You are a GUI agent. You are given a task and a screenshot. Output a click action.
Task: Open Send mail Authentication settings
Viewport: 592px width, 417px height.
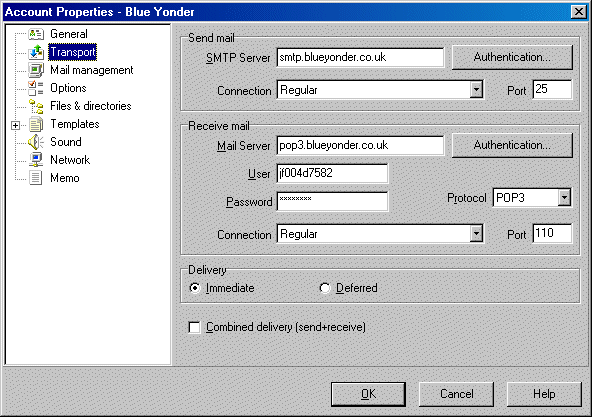(512, 57)
